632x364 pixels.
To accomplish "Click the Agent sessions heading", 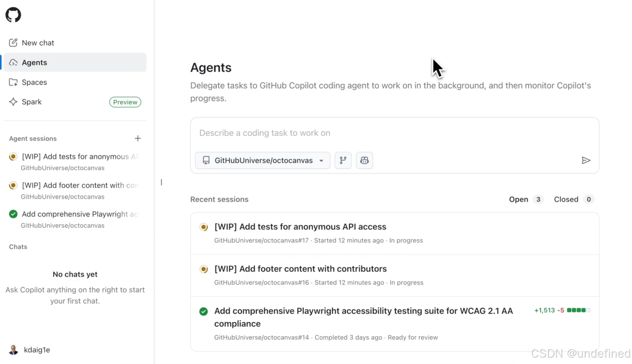I will click(x=33, y=139).
